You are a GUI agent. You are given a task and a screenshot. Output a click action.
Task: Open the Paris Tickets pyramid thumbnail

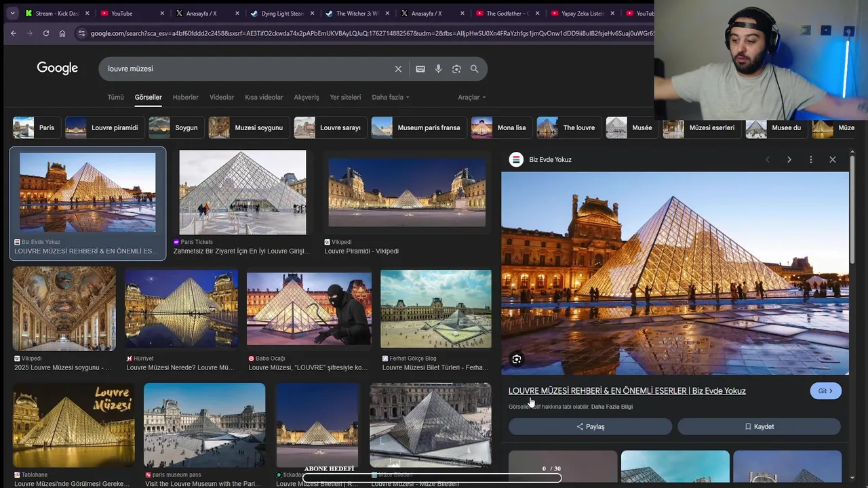point(242,192)
